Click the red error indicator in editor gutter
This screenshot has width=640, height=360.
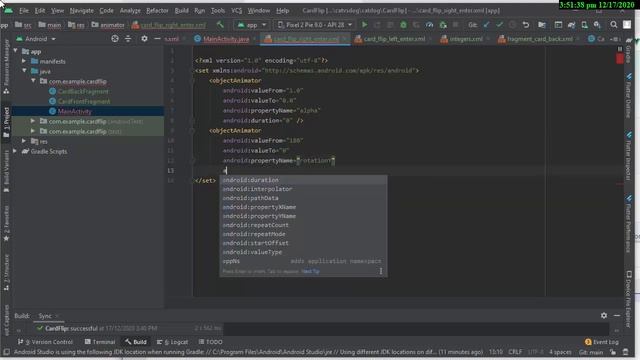(x=620, y=59)
